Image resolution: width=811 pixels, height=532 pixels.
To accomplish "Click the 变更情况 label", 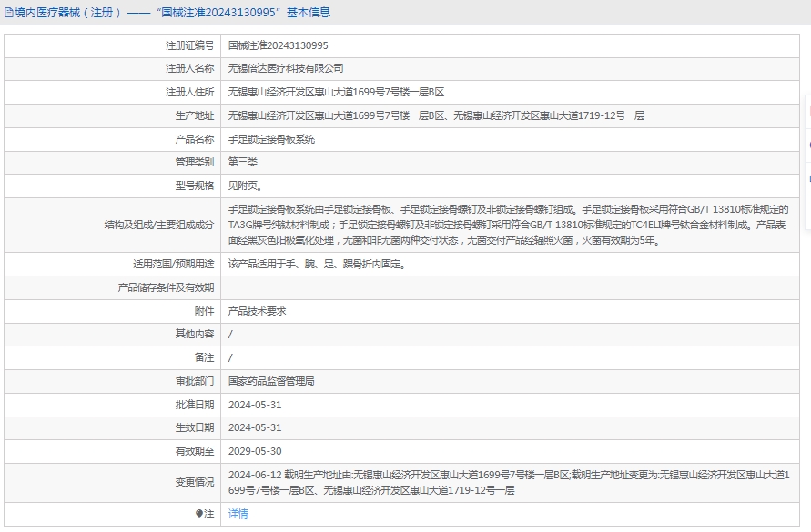I will (x=195, y=482).
